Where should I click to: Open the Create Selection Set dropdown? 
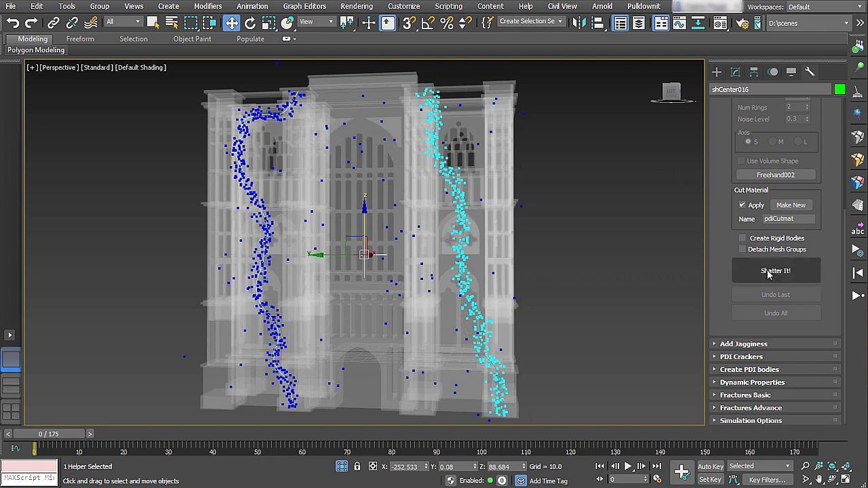coord(530,22)
